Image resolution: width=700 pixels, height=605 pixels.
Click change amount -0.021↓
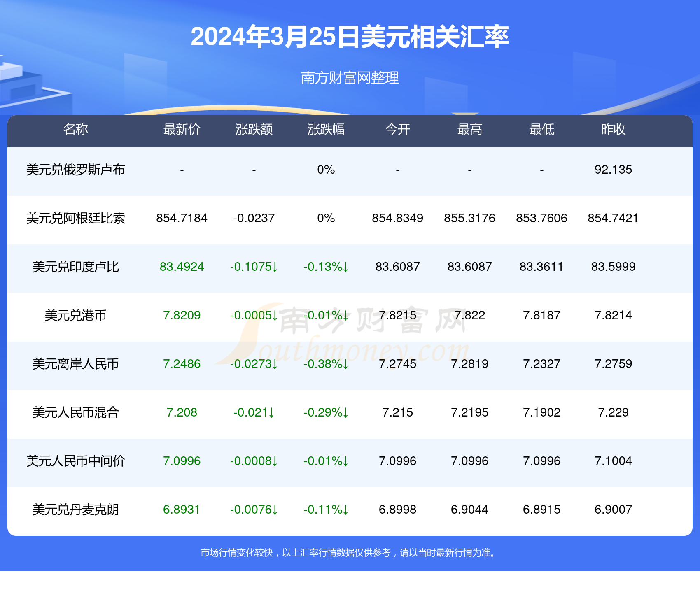tap(254, 412)
